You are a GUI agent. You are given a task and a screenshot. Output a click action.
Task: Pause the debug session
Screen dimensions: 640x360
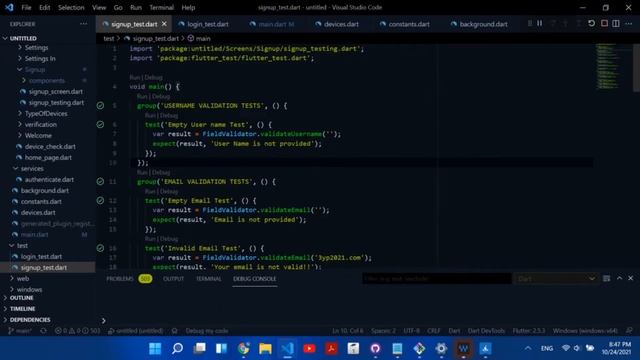540,24
